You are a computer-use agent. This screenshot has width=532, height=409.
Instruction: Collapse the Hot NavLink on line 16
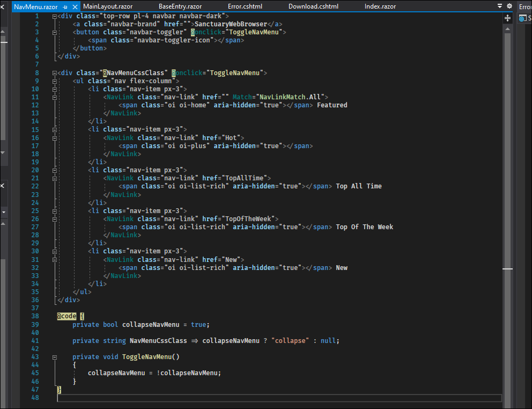[x=55, y=138]
